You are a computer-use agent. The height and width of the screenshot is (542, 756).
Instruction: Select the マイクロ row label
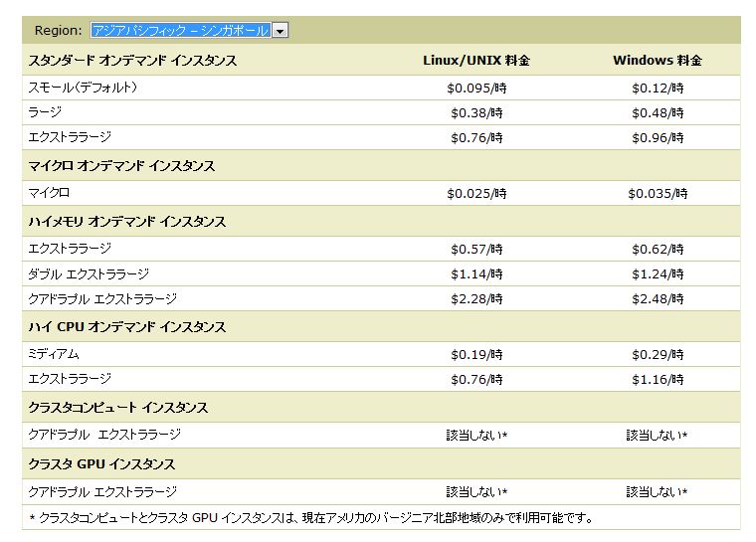pos(49,193)
